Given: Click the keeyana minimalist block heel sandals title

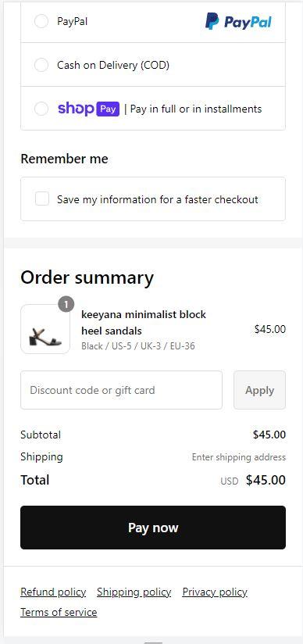Looking at the screenshot, I should pyautogui.click(x=144, y=323).
